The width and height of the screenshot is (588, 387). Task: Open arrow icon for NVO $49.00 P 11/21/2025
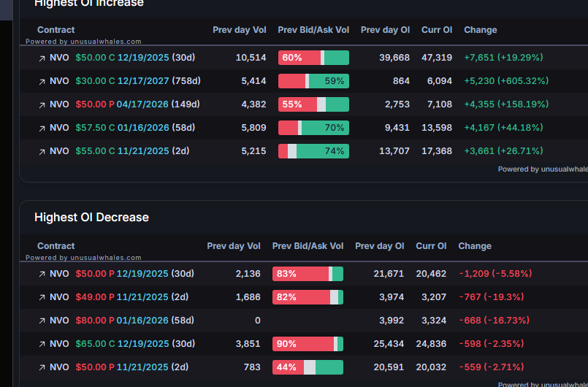42,297
